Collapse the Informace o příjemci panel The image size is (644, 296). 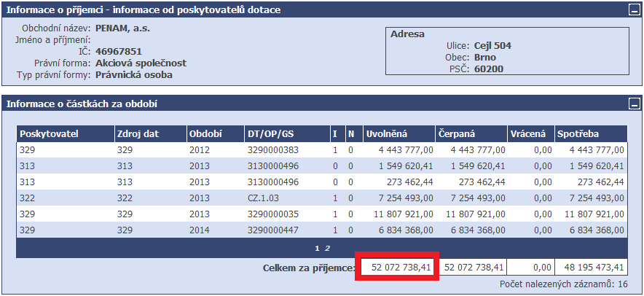pyautogui.click(x=632, y=10)
